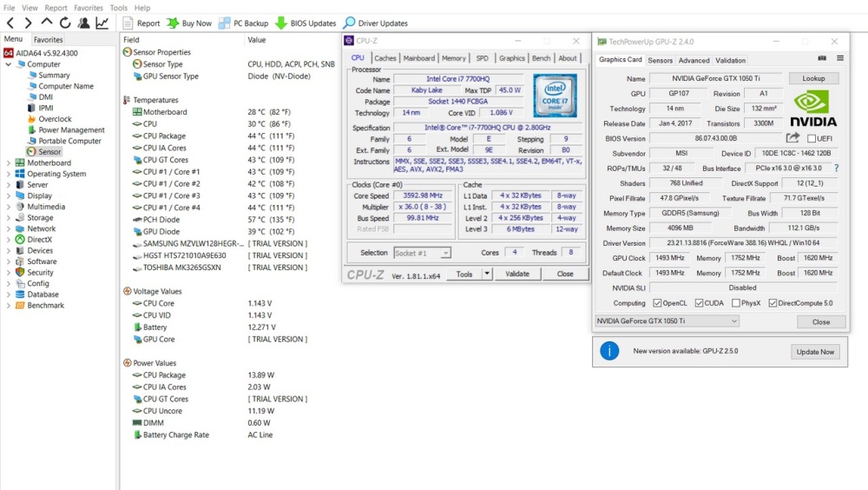Image resolution: width=868 pixels, height=490 pixels.
Task: Select the Overclock tree item
Action: pyautogui.click(x=55, y=119)
